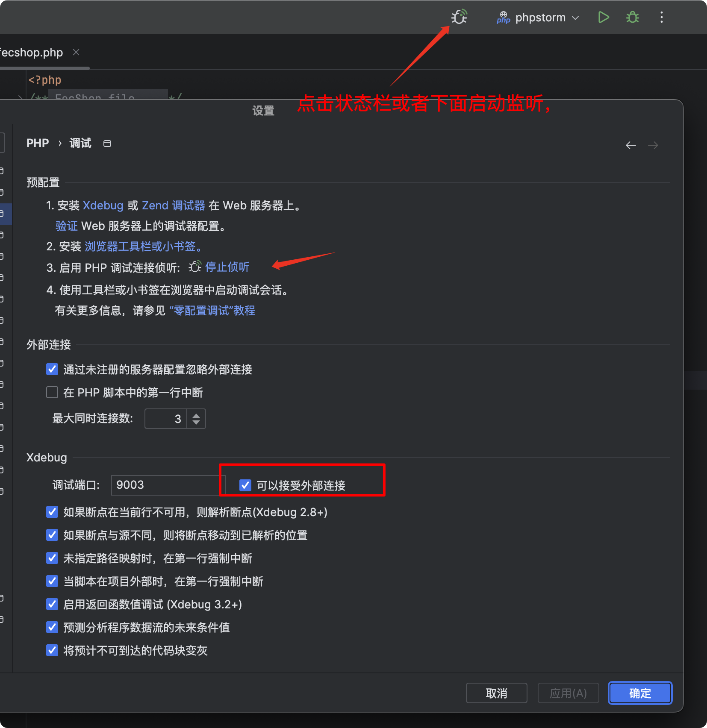Click the forward arrow in settings header
The image size is (707, 728).
tap(653, 145)
